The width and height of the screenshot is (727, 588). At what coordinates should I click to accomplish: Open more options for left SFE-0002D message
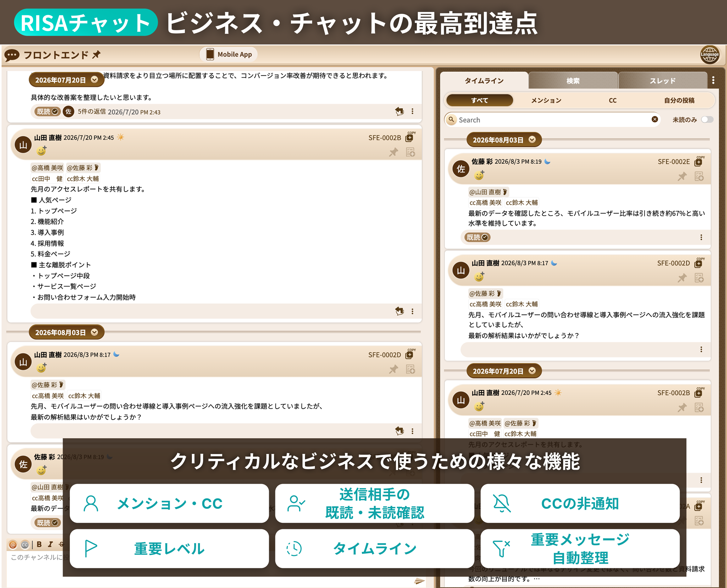pyautogui.click(x=412, y=431)
